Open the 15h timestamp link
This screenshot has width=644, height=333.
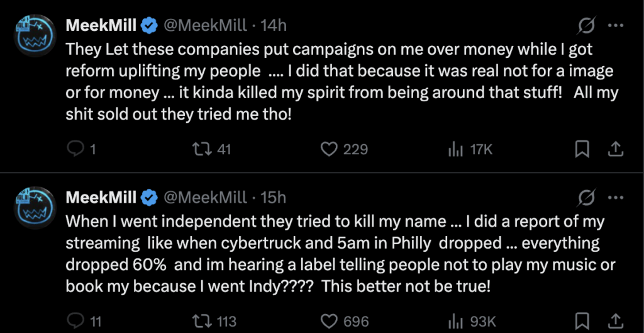coord(273,198)
